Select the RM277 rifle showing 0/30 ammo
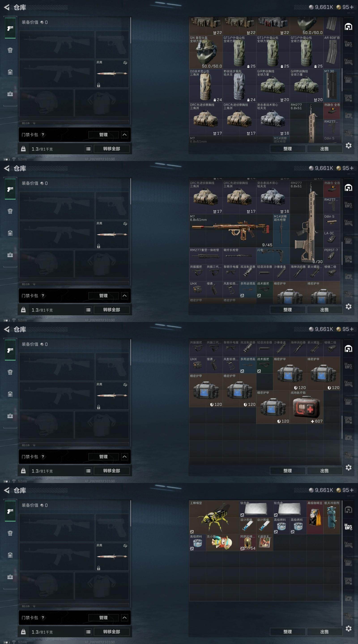The image size is (358, 644). point(307,222)
